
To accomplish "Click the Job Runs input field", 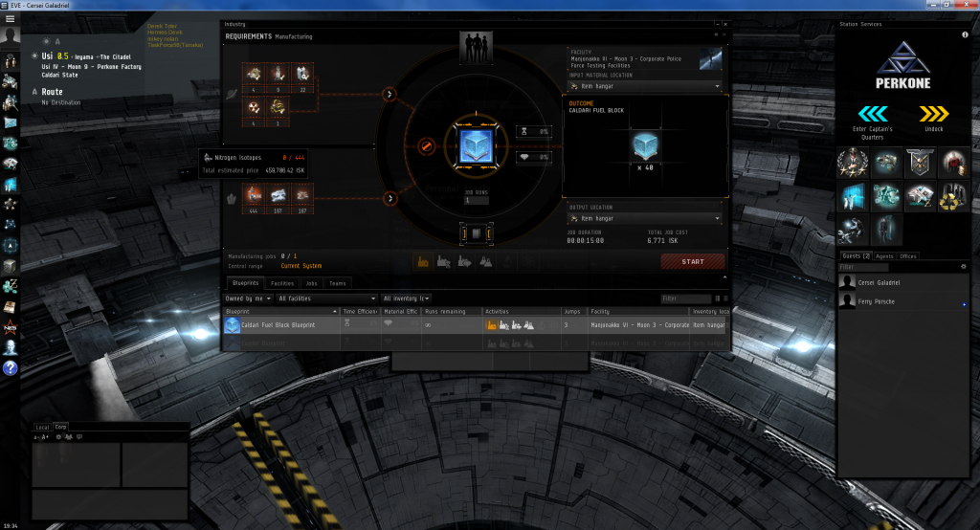I will click(477, 201).
